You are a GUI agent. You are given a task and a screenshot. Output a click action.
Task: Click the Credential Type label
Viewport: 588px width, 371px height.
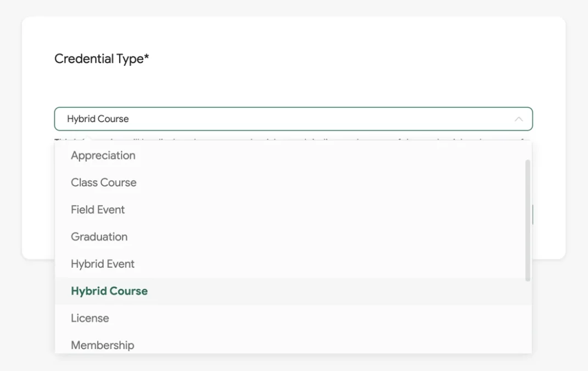tap(102, 58)
